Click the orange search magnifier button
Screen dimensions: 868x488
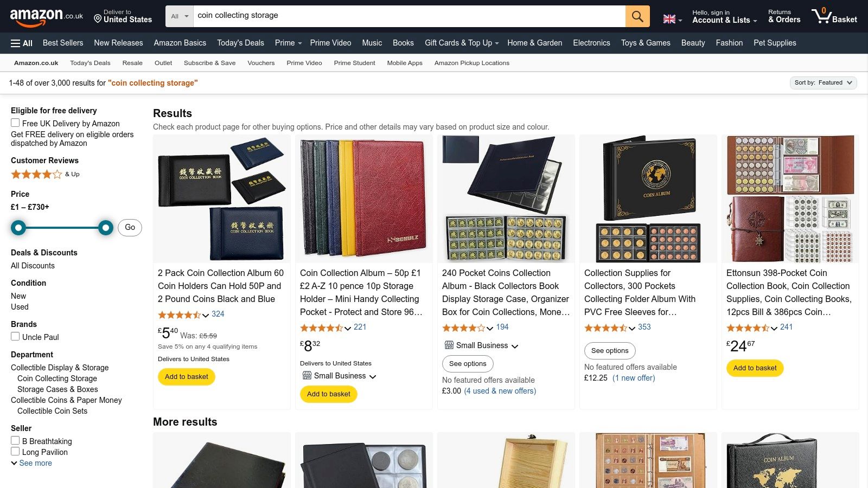(x=637, y=16)
